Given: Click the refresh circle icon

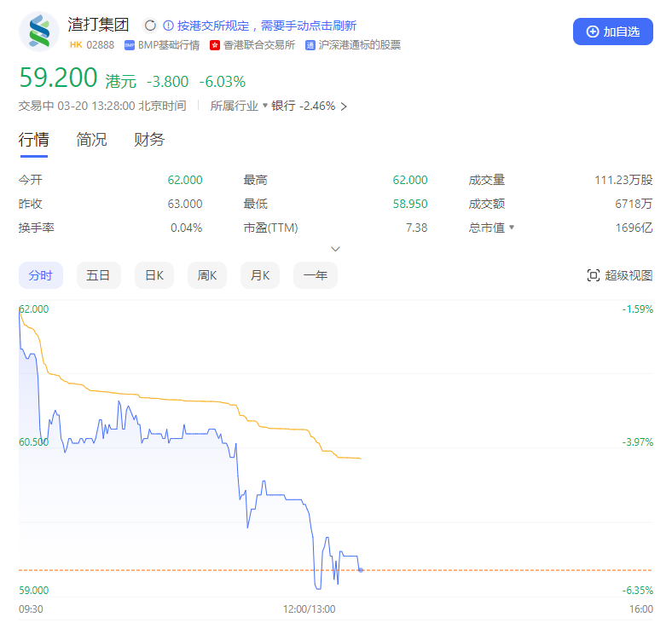Looking at the screenshot, I should click(150, 26).
